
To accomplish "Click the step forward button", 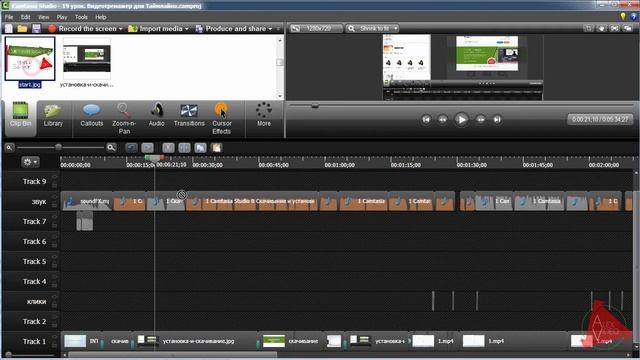I will coord(481,120).
